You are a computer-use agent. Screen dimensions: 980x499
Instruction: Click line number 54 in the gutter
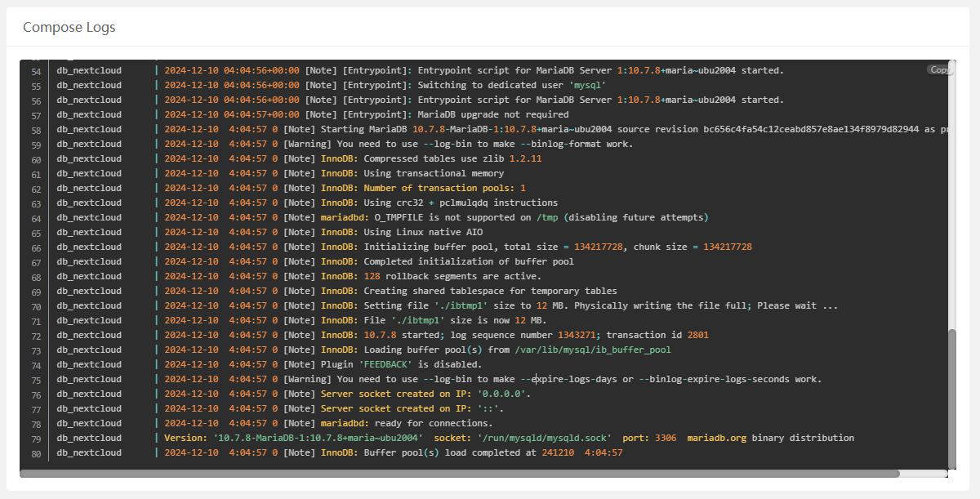(36, 71)
